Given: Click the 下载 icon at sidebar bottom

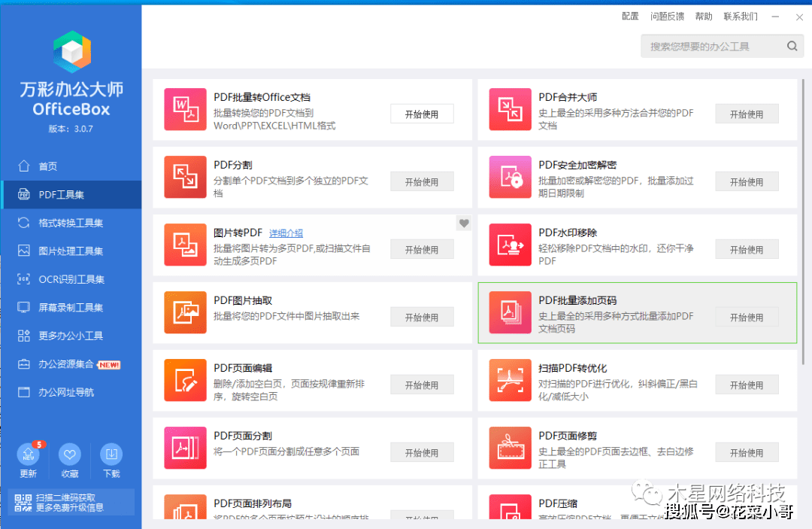Looking at the screenshot, I should [111, 455].
